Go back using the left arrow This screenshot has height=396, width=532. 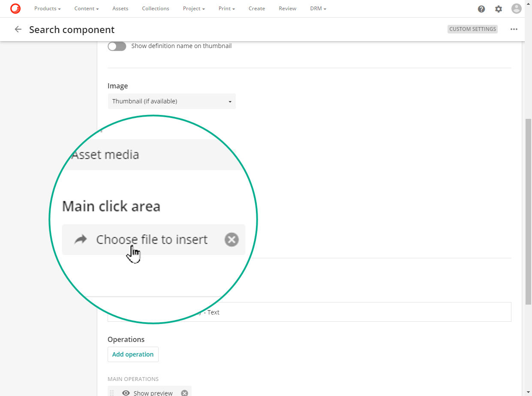pos(18,30)
